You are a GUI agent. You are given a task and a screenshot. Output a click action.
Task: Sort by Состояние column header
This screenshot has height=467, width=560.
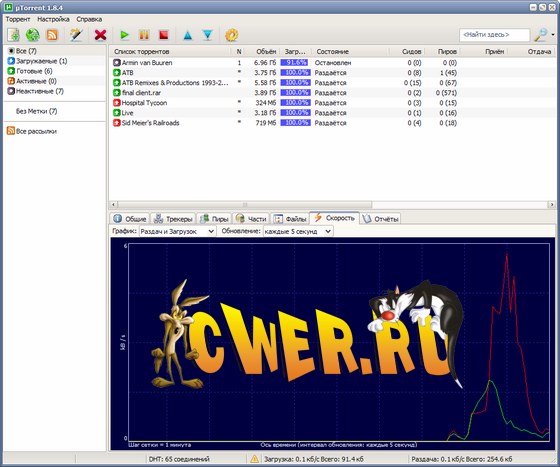click(x=350, y=51)
